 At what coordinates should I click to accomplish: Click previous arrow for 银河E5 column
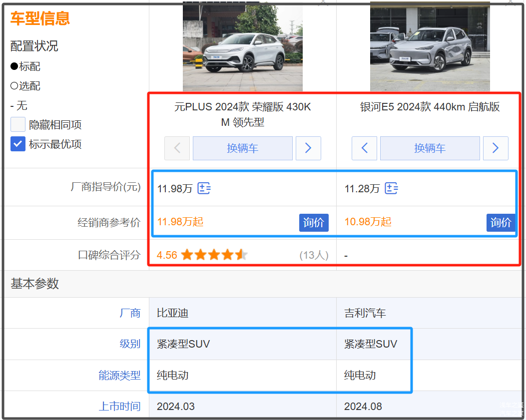coord(365,148)
